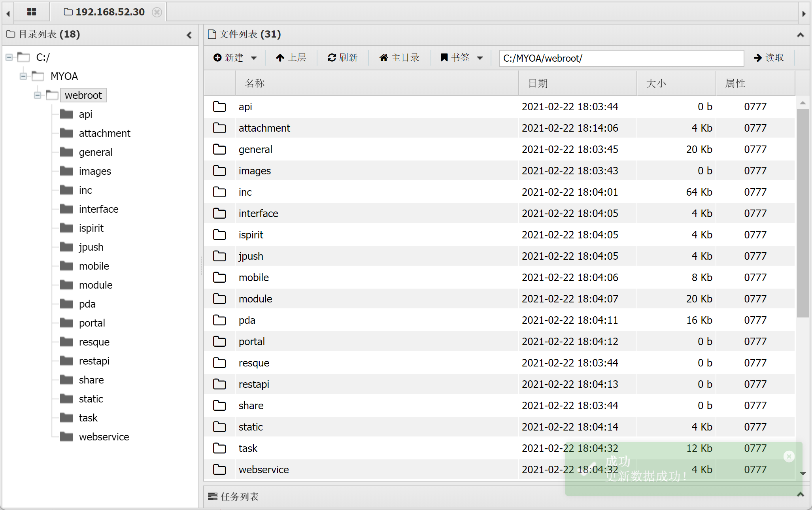Open the new (新建) dropdown menu

pyautogui.click(x=235, y=58)
